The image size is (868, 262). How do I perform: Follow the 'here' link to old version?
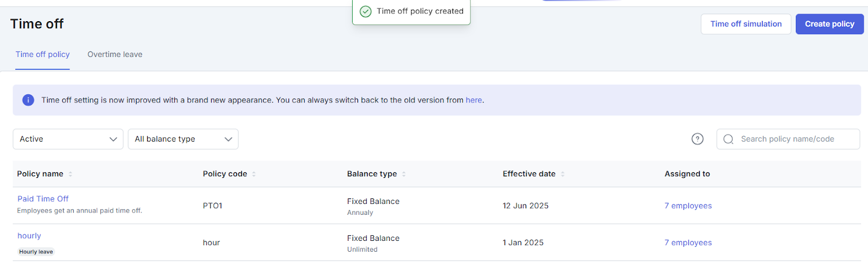click(474, 100)
